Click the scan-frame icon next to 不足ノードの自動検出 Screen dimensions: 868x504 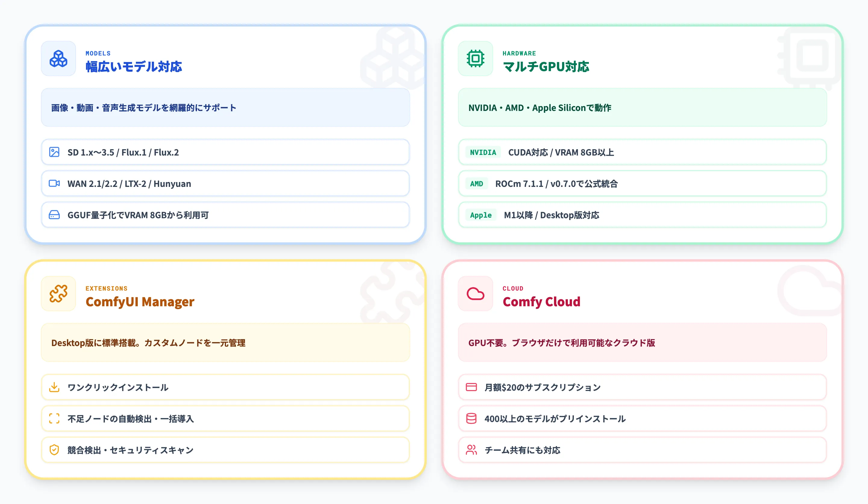click(x=55, y=418)
